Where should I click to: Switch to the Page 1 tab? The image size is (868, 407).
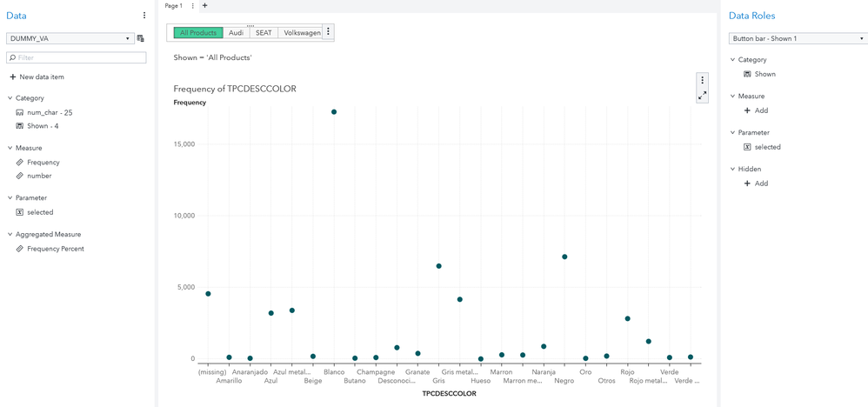coord(173,5)
